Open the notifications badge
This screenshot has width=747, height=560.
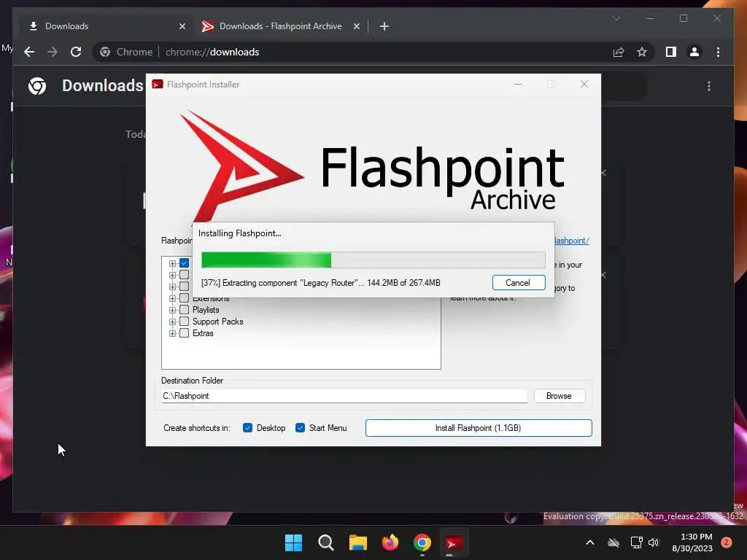tap(727, 542)
